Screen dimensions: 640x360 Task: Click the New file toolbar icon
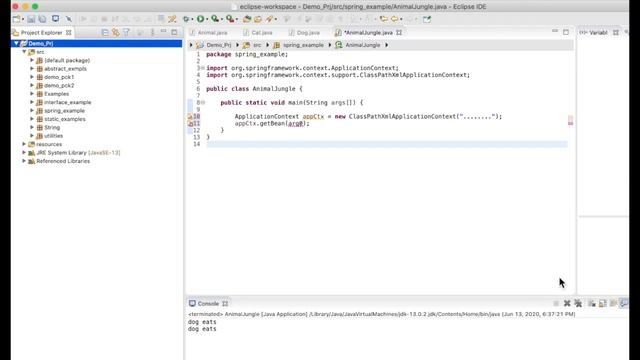coord(17,19)
